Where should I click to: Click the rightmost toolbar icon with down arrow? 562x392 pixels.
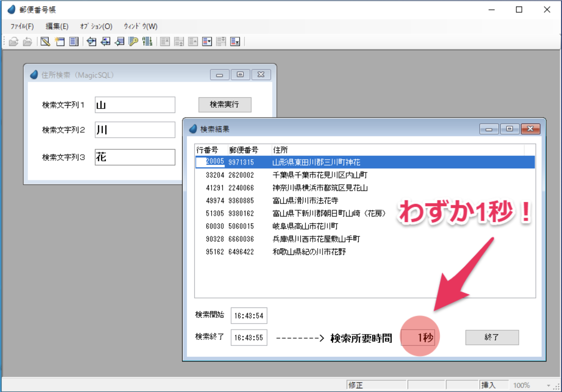tap(235, 42)
